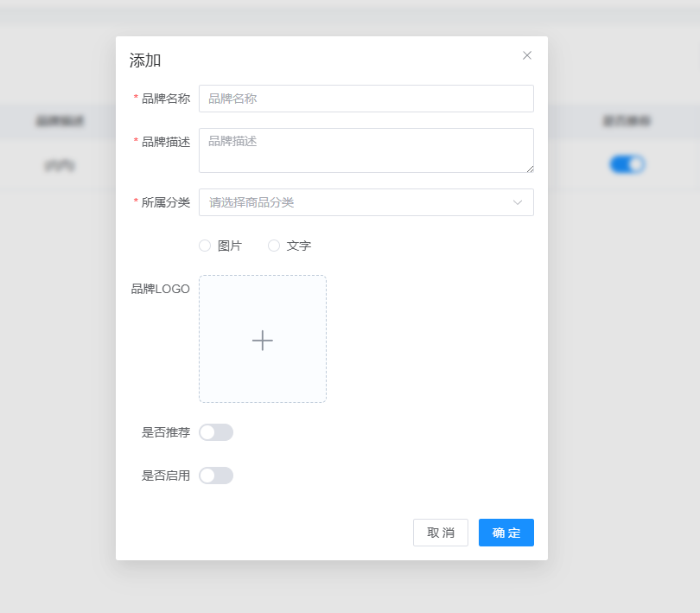Click the 是否推荐 label text
The width and height of the screenshot is (700, 613).
(x=166, y=432)
